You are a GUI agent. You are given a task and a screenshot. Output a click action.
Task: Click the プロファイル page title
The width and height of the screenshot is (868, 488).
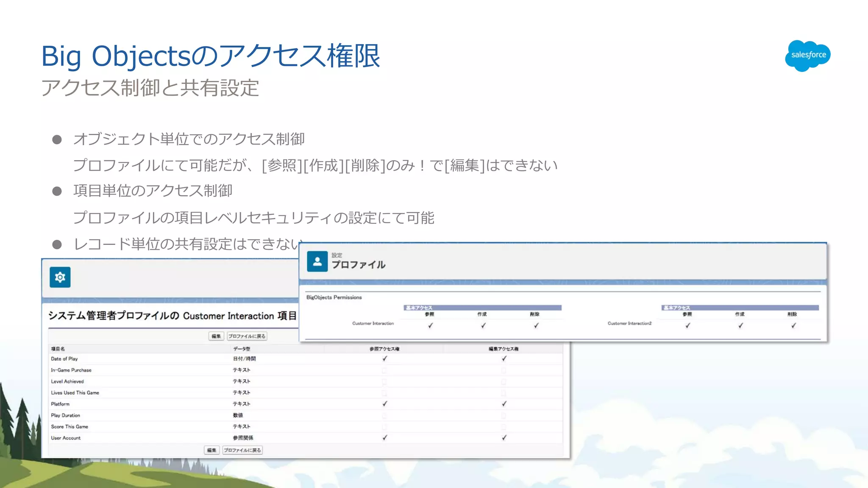pos(359,265)
